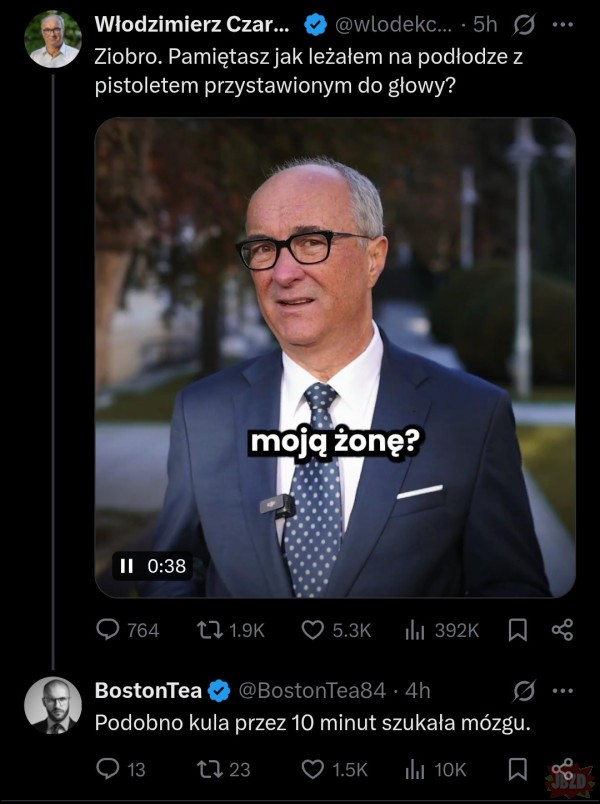
Task: Open Włodzimierz's profile avatar
Action: pos(53,40)
